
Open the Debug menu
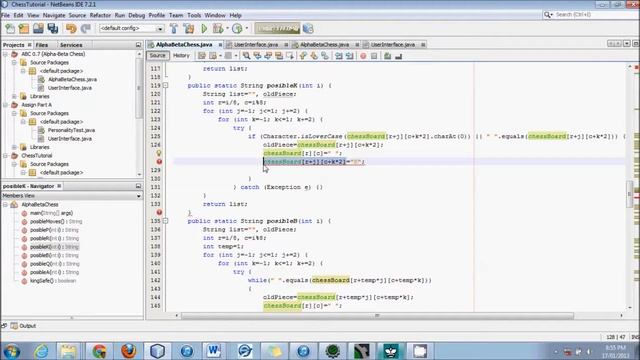(136, 15)
